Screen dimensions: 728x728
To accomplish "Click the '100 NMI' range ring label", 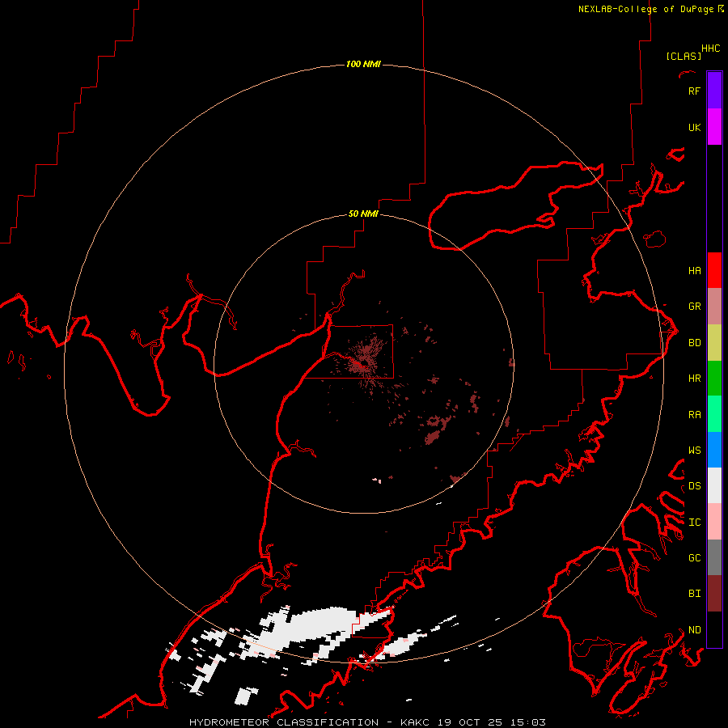I will pyautogui.click(x=363, y=64).
